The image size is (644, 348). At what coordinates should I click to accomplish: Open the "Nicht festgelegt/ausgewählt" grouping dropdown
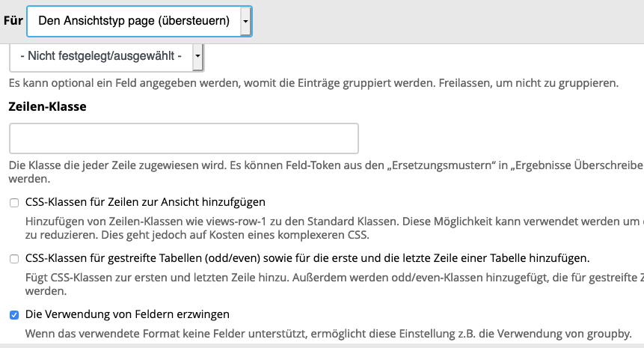pyautogui.click(x=106, y=56)
